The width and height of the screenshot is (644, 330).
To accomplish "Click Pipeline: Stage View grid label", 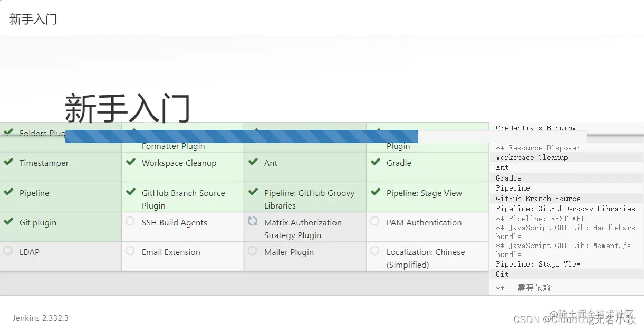I will click(x=424, y=193).
